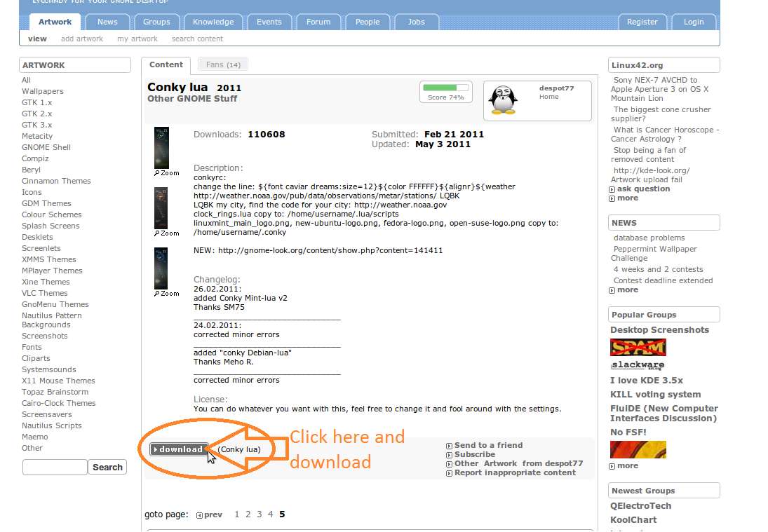Open X11 Mouse Themes category
This screenshot has width=768, height=532.
coord(58,381)
